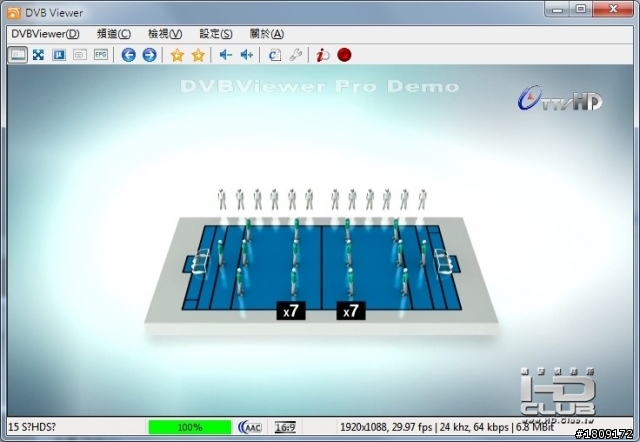Select next favorite with right star icon

tap(198, 55)
